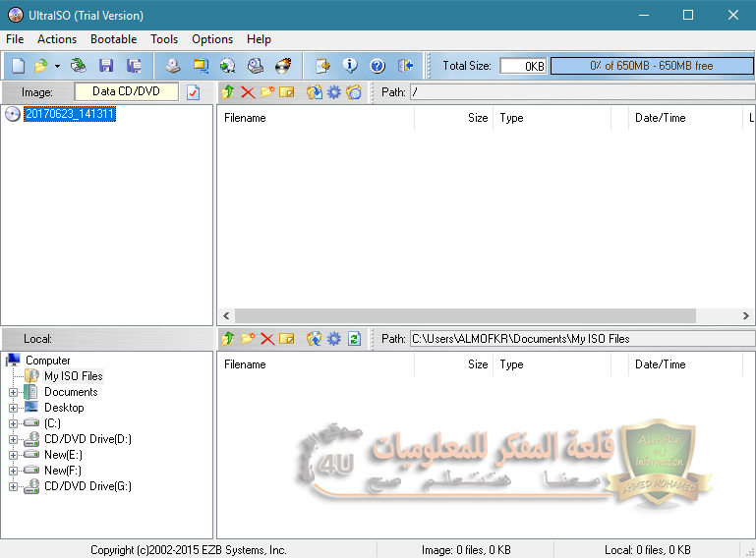The image size is (756, 558).
Task: Click the Make CD/DVD Image drive icon
Action: coord(172,66)
